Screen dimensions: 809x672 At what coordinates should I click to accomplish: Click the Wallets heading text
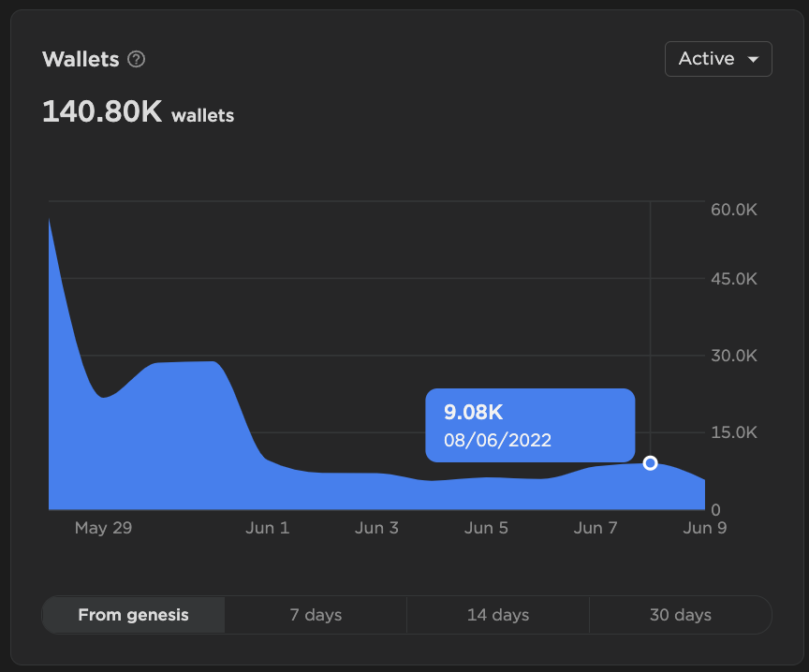click(81, 59)
